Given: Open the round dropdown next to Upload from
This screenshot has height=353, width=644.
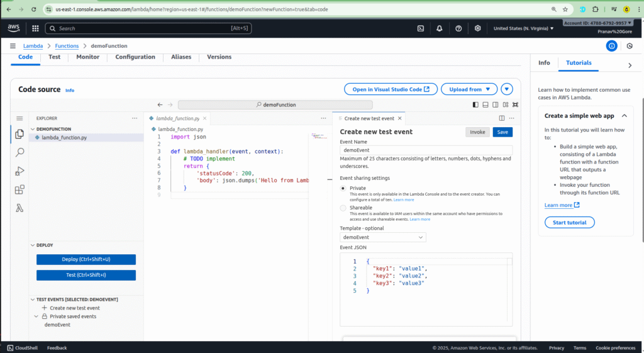Looking at the screenshot, I should coord(507,89).
